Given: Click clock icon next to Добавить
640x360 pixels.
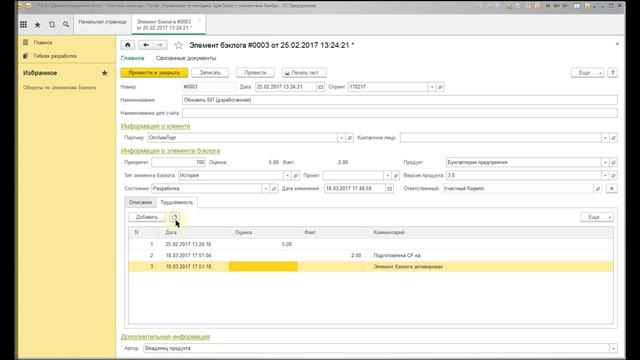Looking at the screenshot, I should (174, 217).
